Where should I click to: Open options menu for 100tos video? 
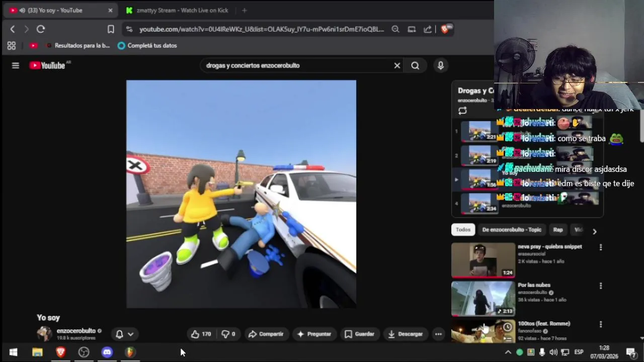[600, 325]
